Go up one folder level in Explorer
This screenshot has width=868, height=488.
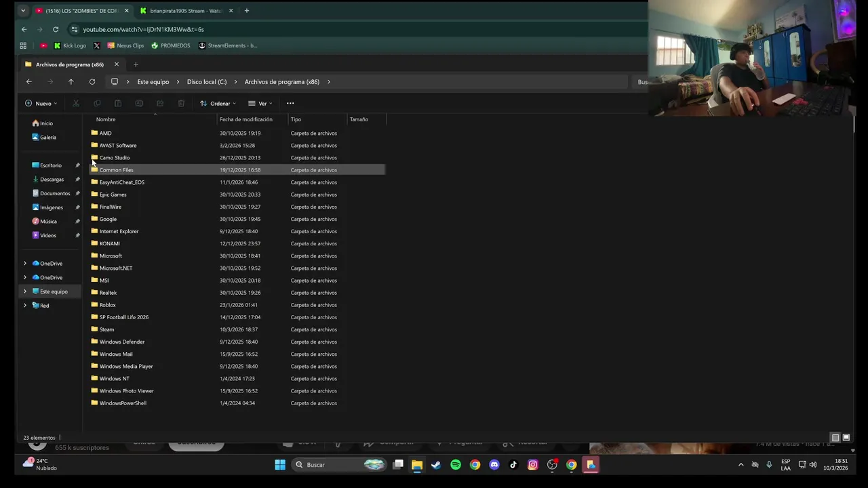pyautogui.click(x=71, y=82)
